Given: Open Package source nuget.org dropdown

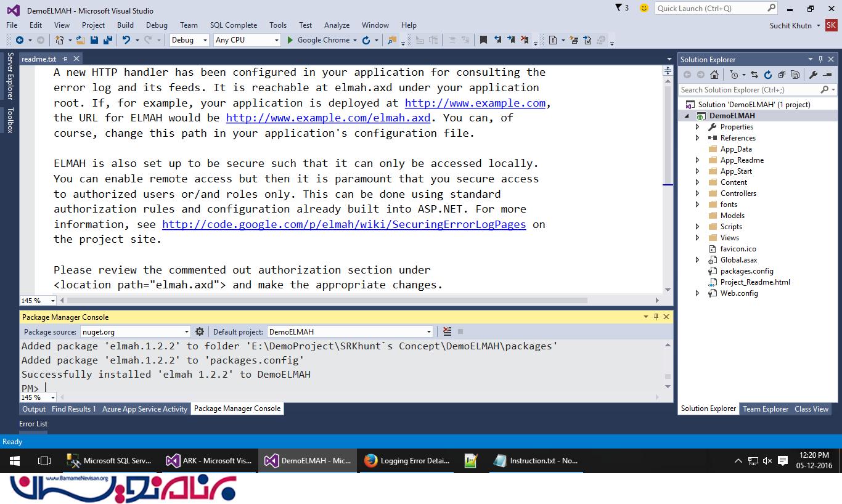Looking at the screenshot, I should pyautogui.click(x=136, y=331).
